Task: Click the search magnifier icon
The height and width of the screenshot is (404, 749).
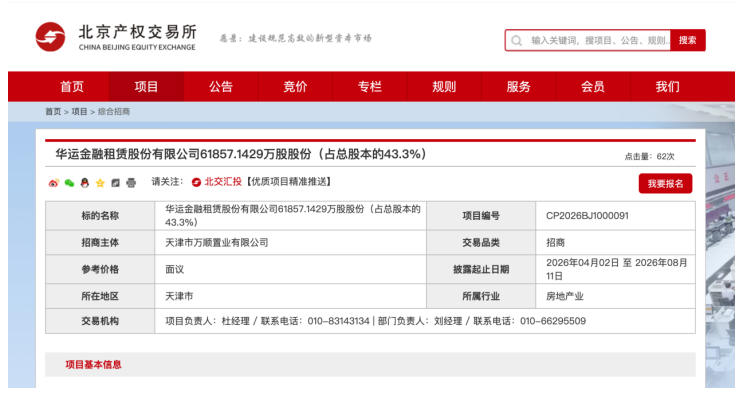Action: 517,41
